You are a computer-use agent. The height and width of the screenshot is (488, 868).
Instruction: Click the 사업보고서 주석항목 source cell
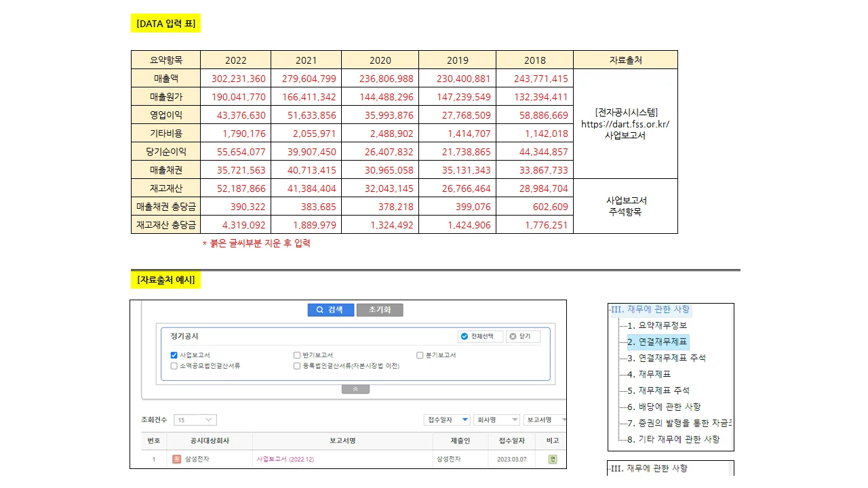(626, 206)
